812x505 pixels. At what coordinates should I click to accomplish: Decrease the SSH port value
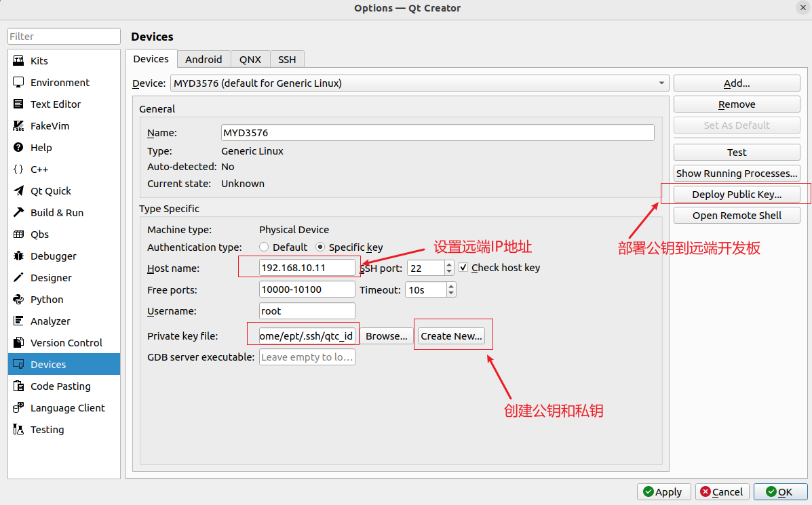click(449, 272)
